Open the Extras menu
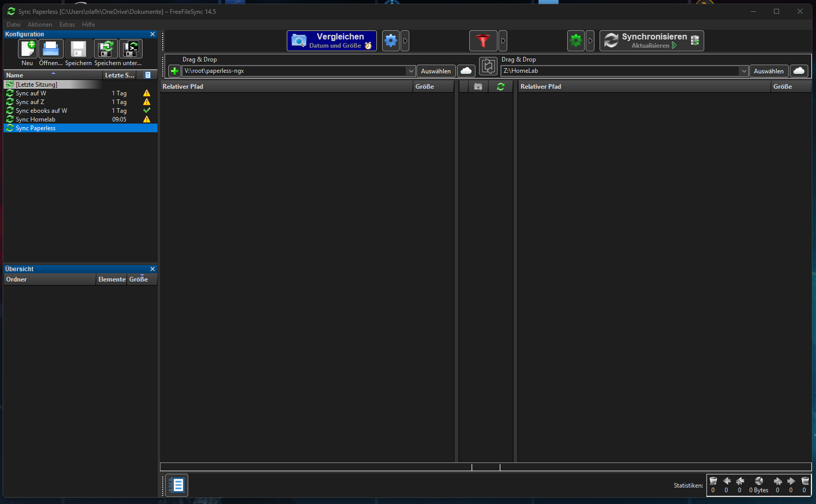Screen dimensions: 816x504 point(67,25)
